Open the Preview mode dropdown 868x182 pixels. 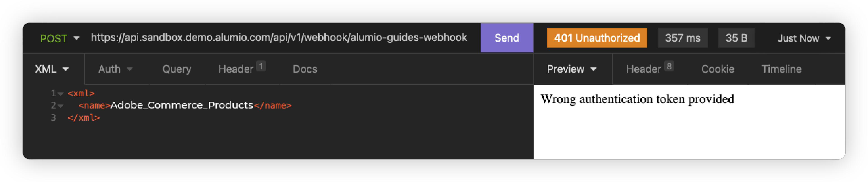571,69
